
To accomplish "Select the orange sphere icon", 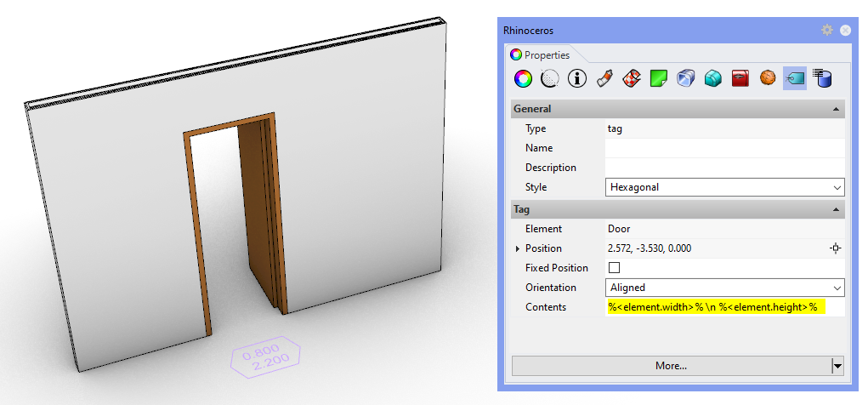I will (x=768, y=79).
